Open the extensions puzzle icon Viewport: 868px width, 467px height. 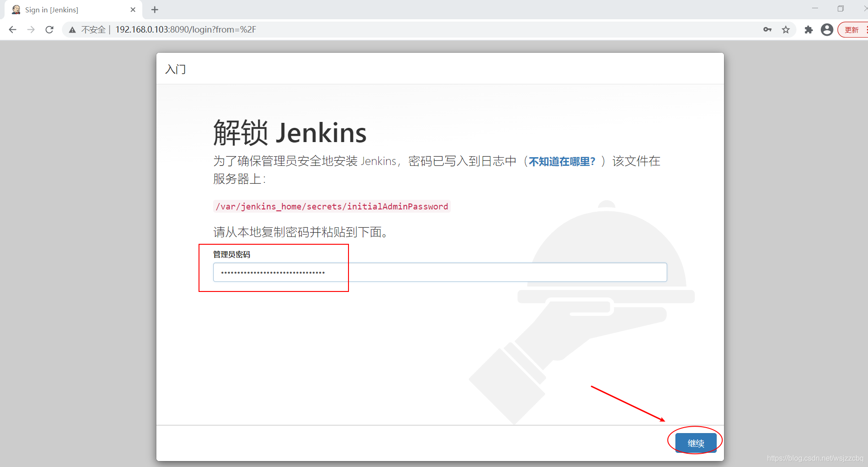tap(809, 30)
